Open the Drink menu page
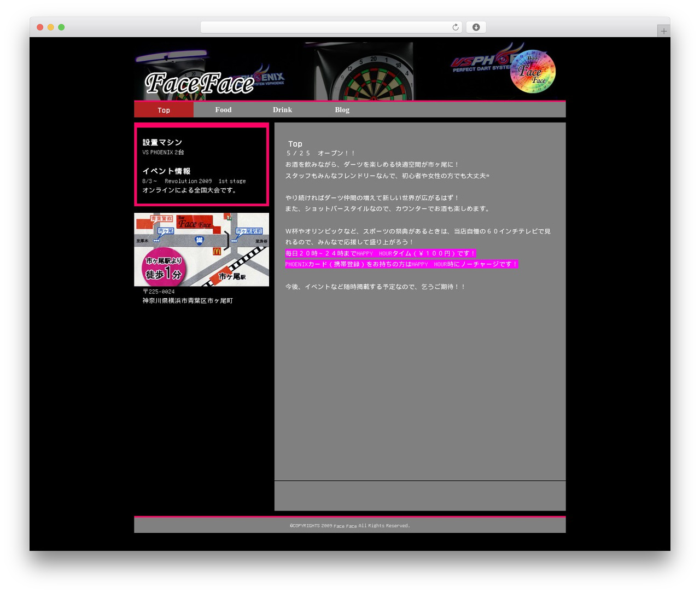The width and height of the screenshot is (700, 593). [282, 110]
